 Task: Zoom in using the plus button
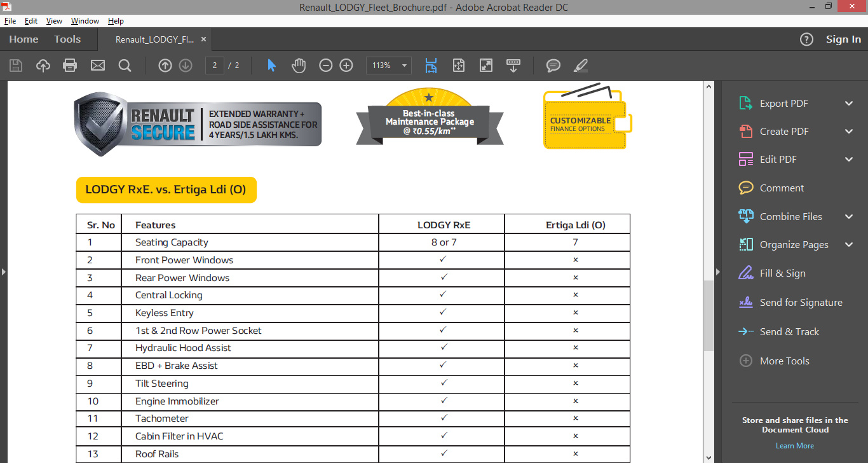pos(346,66)
